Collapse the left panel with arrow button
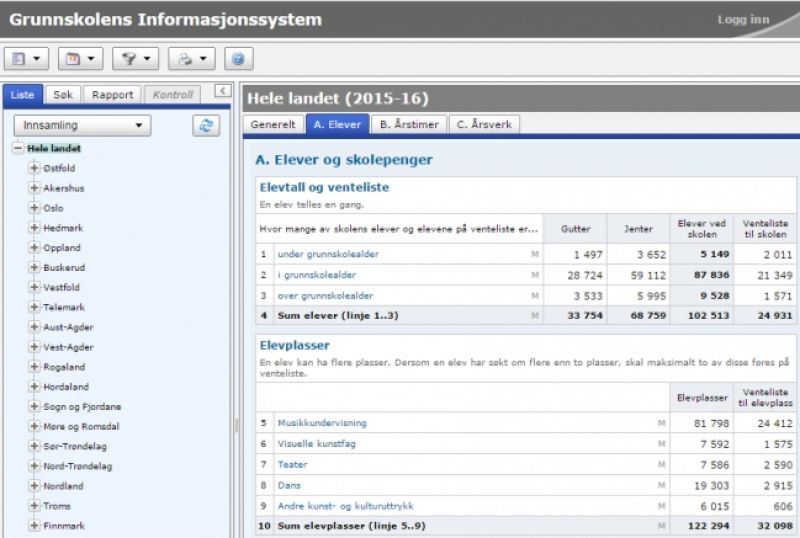This screenshot has width=800, height=538. [223, 91]
